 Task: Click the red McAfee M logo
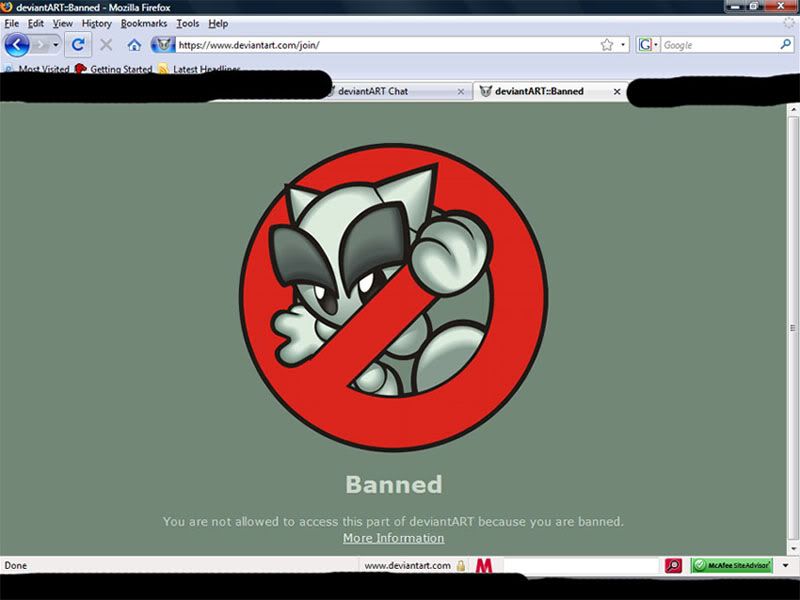click(484, 565)
